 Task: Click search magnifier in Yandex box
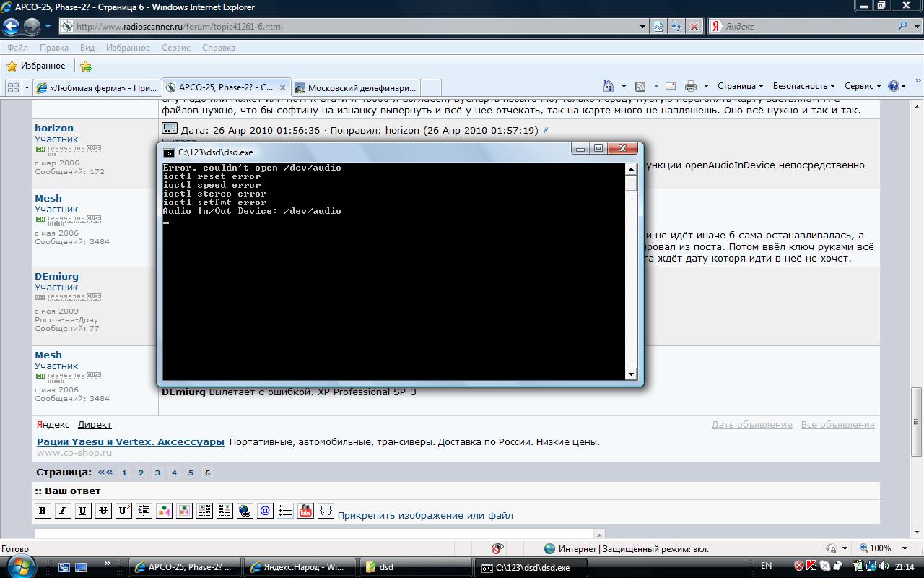click(x=902, y=26)
